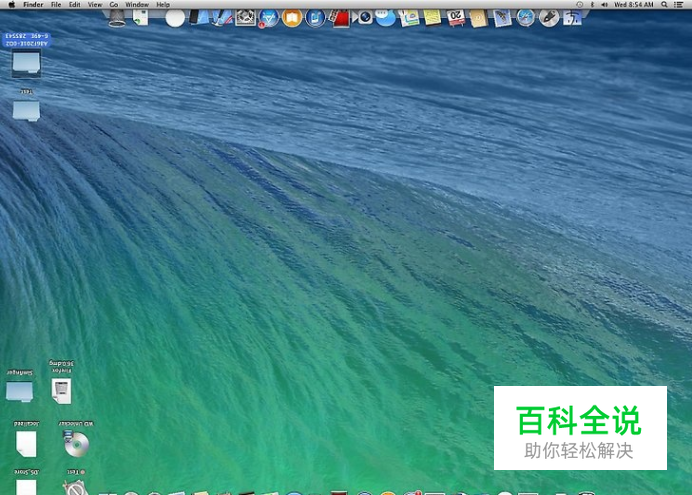
Task: Click the volume menu bar icon
Action: pyautogui.click(x=604, y=4)
